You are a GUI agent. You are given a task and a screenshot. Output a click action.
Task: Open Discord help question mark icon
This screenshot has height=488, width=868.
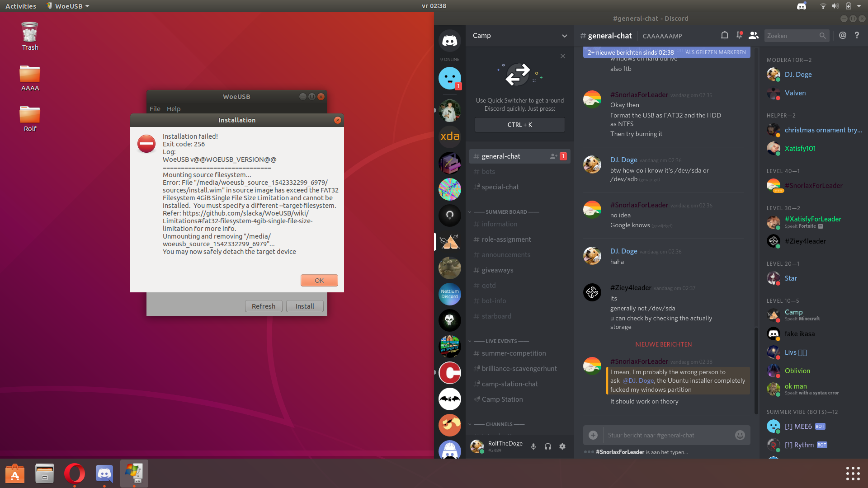point(857,35)
